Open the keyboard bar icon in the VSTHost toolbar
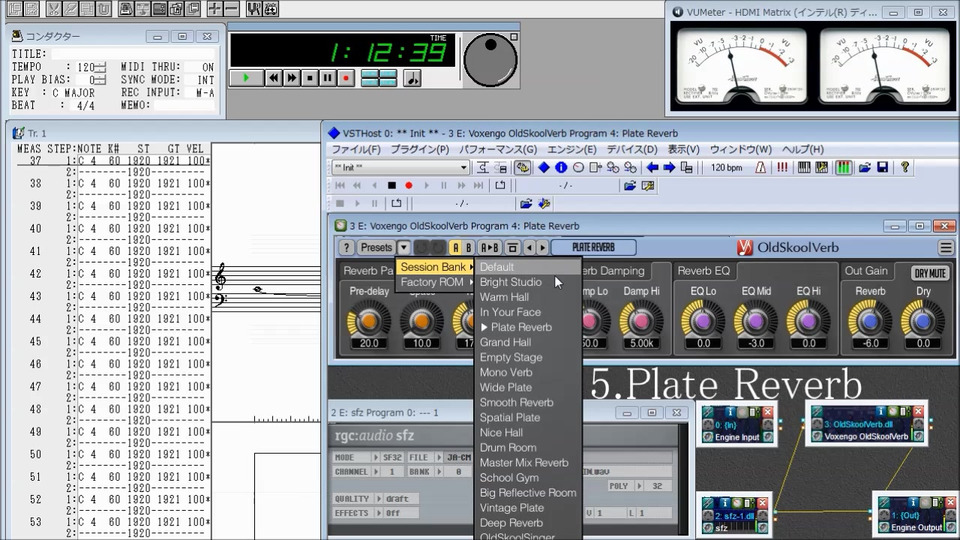The width and height of the screenshot is (960, 540). click(x=804, y=167)
